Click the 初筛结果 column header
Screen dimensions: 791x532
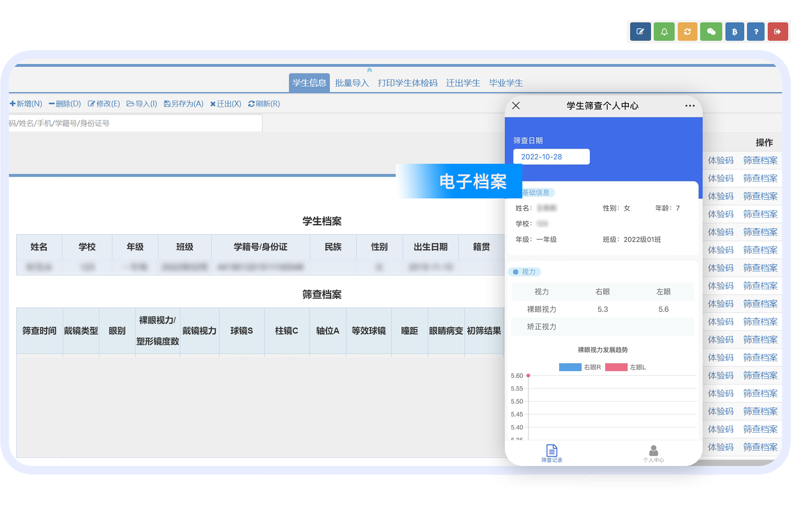tap(484, 330)
